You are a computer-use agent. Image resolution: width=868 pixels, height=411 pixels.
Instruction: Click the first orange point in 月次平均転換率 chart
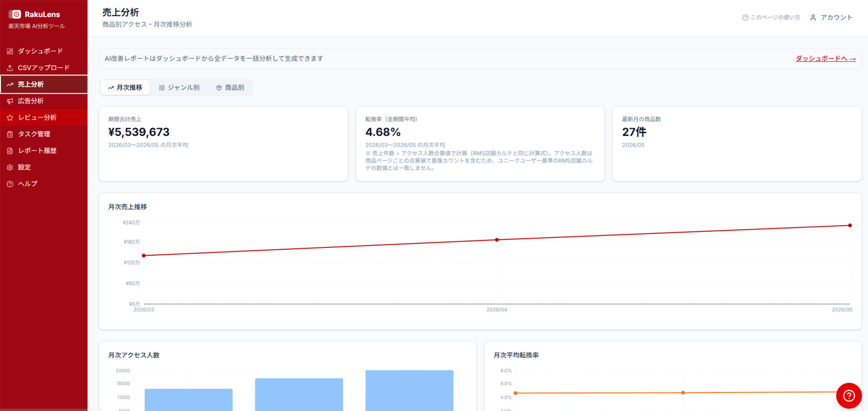pyautogui.click(x=516, y=393)
